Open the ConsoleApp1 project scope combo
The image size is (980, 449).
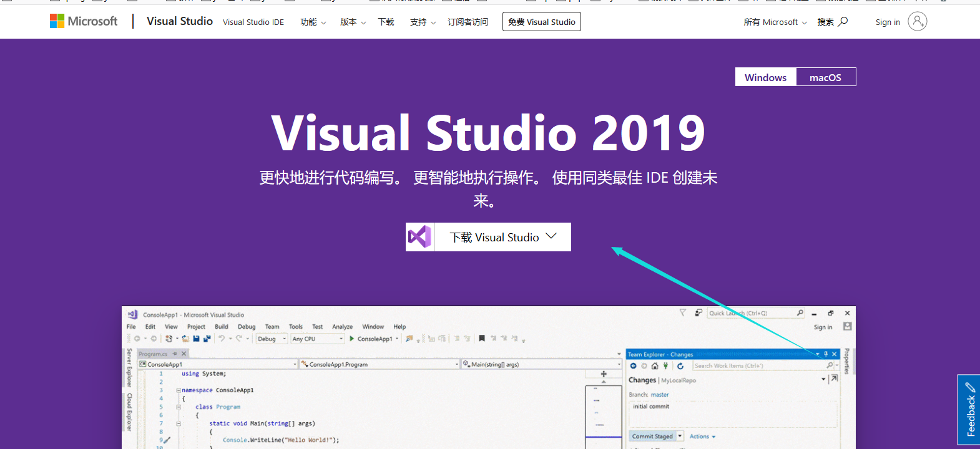[x=218, y=364]
